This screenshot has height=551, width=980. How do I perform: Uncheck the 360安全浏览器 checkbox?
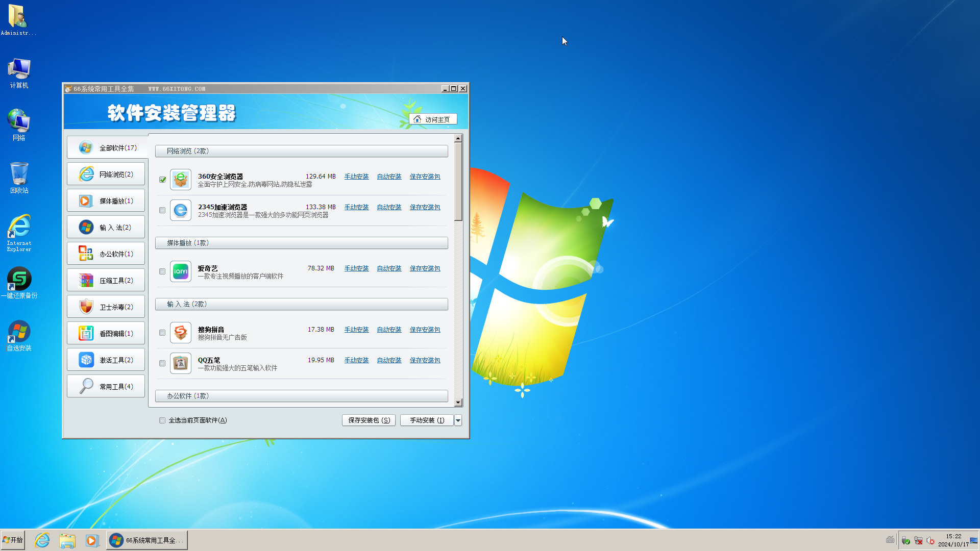click(162, 180)
